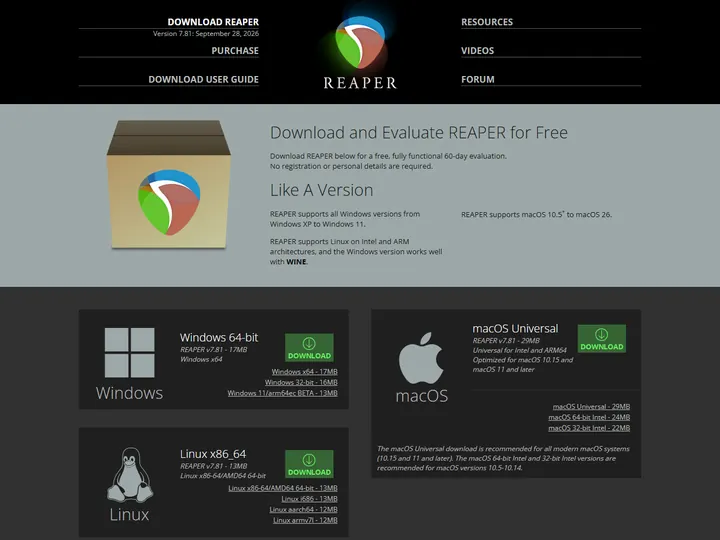Click 'Version 7.81: September 28, 2026' text

[206, 34]
